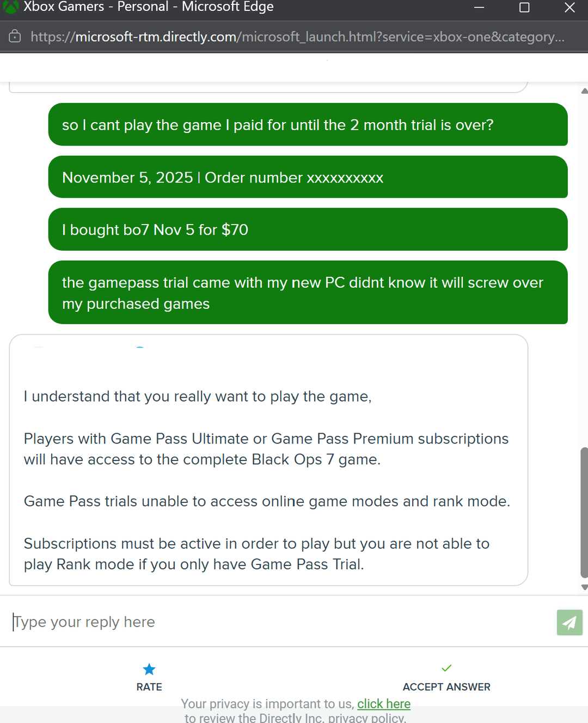This screenshot has height=723, width=588.
Task: Click the 'Xbox Gamers - Personal' window title
Action: point(148,7)
